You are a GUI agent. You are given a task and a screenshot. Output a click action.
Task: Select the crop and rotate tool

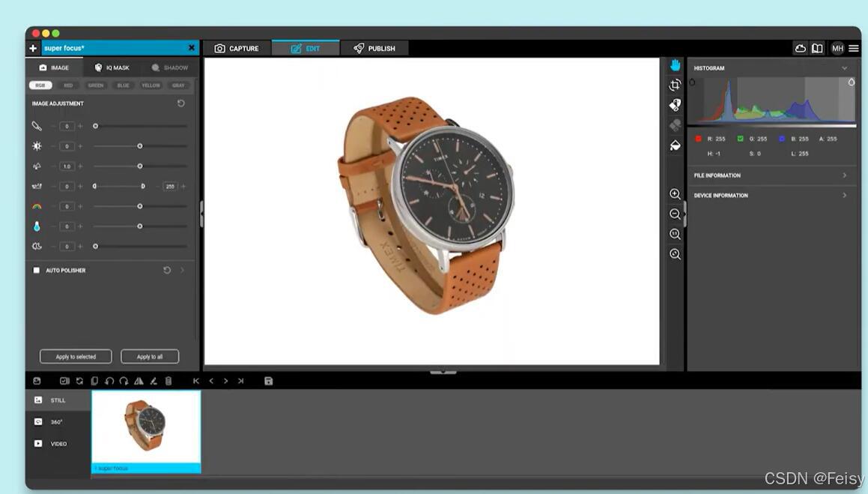(x=675, y=85)
